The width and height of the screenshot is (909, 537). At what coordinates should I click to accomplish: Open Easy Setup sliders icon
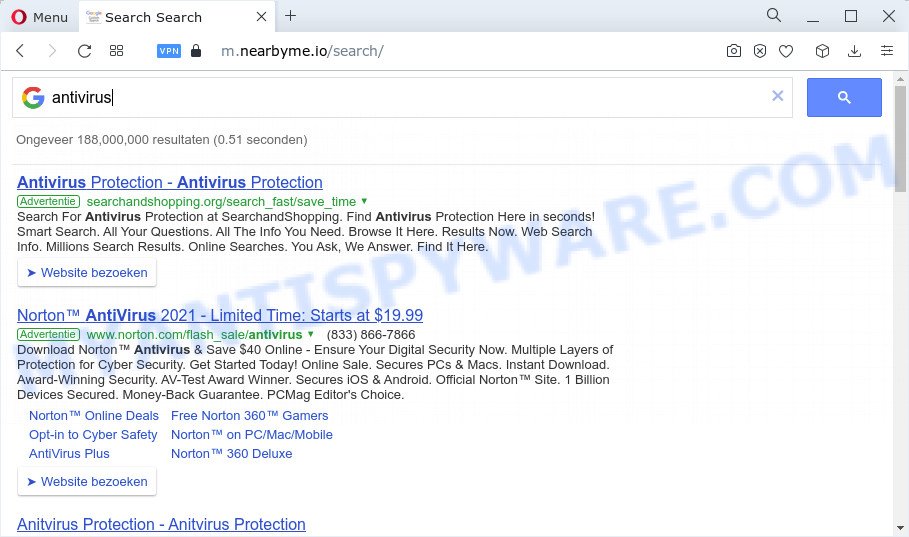[886, 51]
